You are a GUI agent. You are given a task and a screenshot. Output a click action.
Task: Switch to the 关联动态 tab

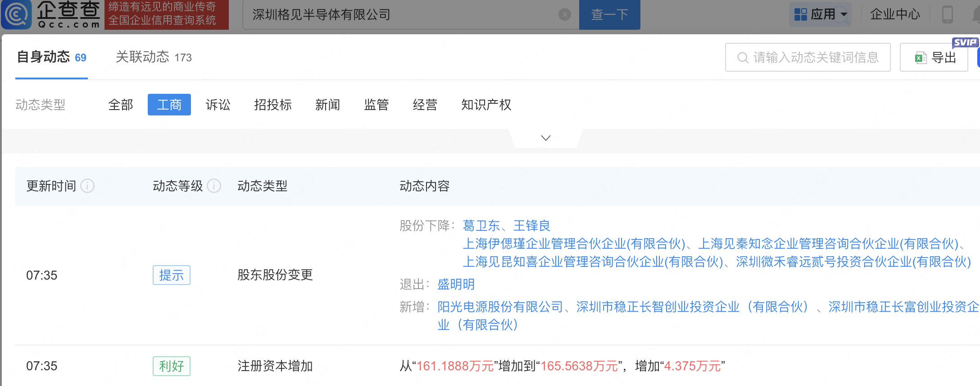click(x=154, y=57)
